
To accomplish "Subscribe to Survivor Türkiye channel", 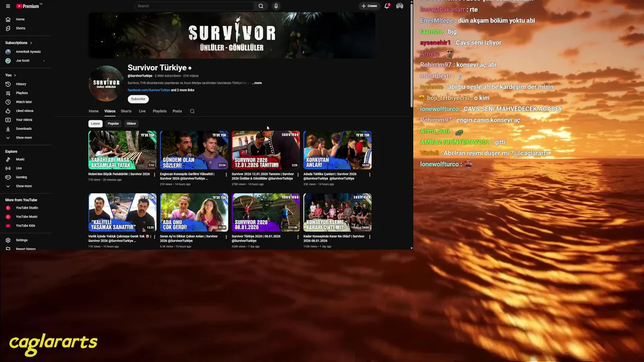I will (138, 99).
